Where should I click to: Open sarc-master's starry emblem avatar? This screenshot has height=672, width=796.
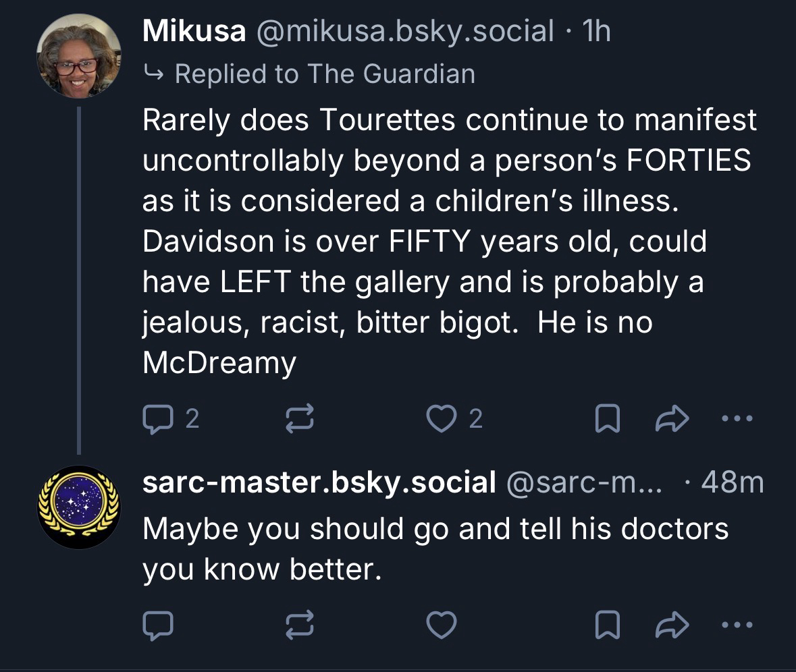(x=78, y=507)
